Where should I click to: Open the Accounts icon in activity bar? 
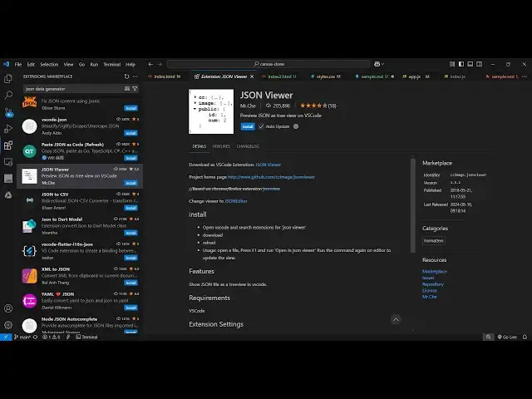(8, 308)
